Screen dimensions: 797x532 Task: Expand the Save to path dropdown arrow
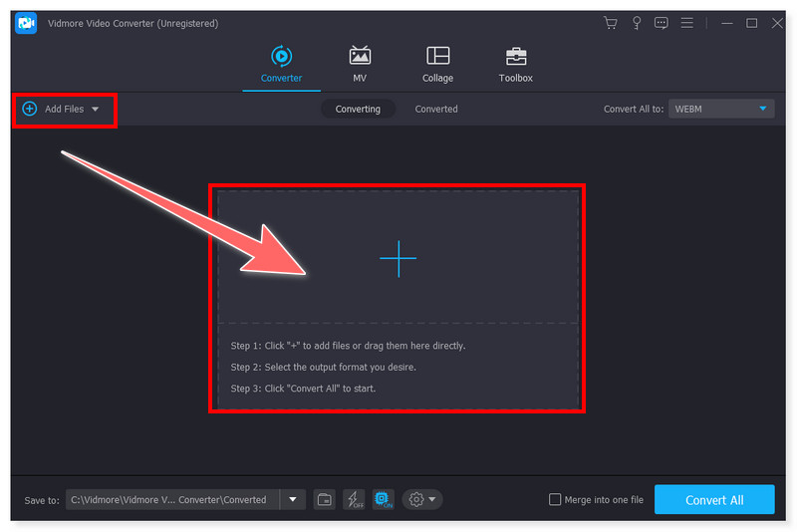point(293,499)
